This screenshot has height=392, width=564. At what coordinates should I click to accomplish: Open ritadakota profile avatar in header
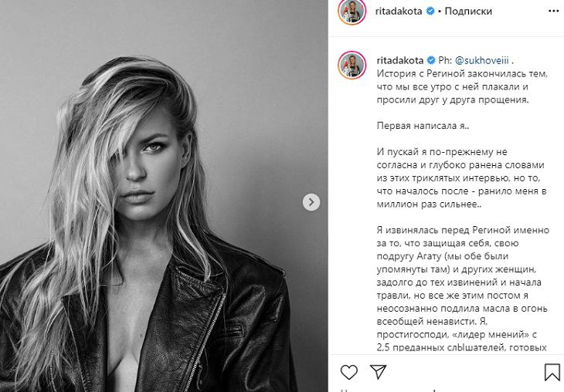click(x=352, y=12)
